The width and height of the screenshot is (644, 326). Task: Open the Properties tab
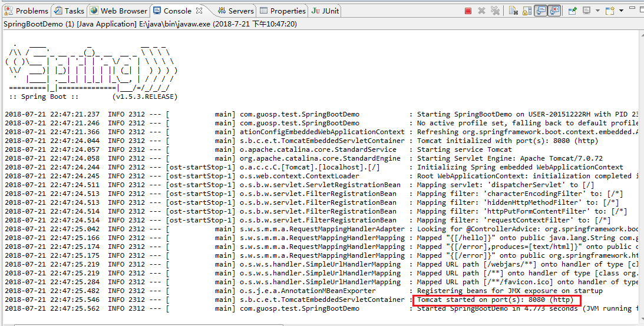click(283, 11)
